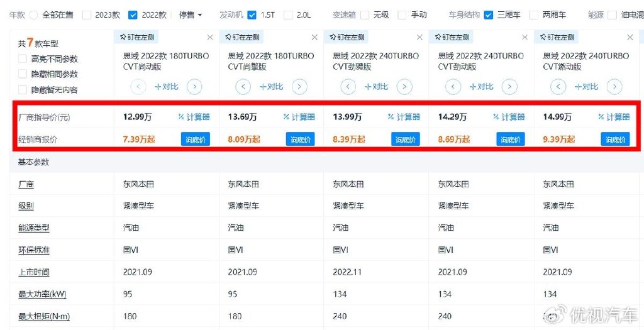Click the 最大功率(kW) parameter label
Screen dimensions: 644x330
tap(42, 294)
